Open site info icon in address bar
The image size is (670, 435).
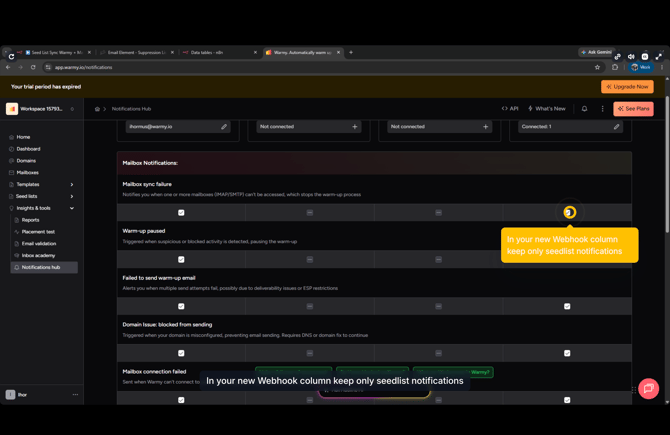pos(48,67)
